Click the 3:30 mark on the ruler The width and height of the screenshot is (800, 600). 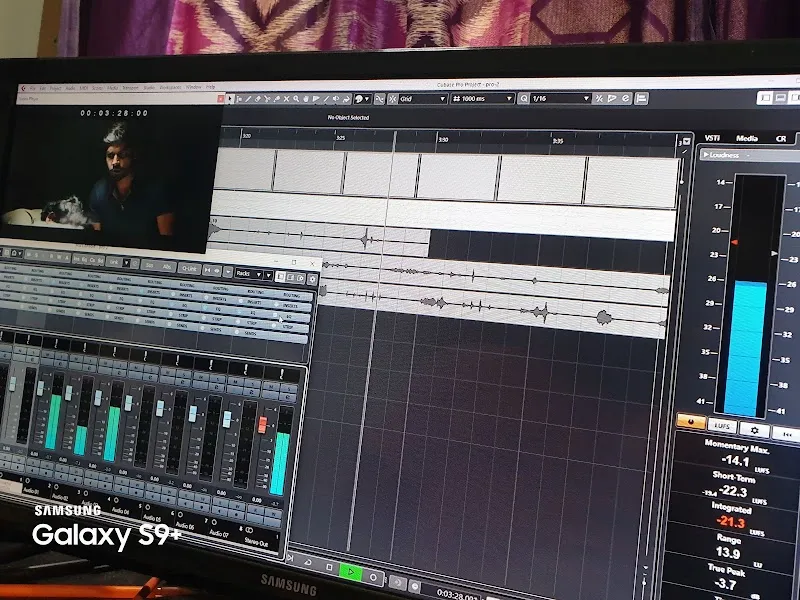tap(443, 139)
